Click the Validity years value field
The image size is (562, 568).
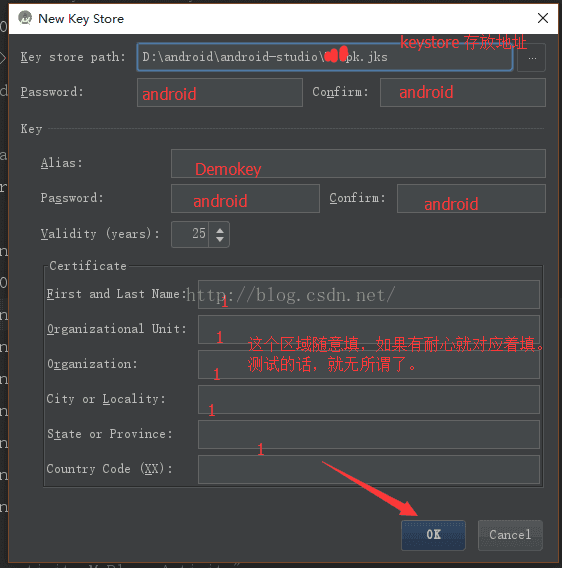(x=190, y=234)
